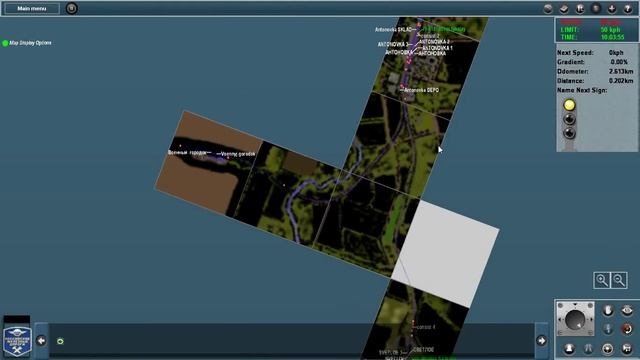
Task: Click the Next Speed 0kph value
Action: (616, 53)
